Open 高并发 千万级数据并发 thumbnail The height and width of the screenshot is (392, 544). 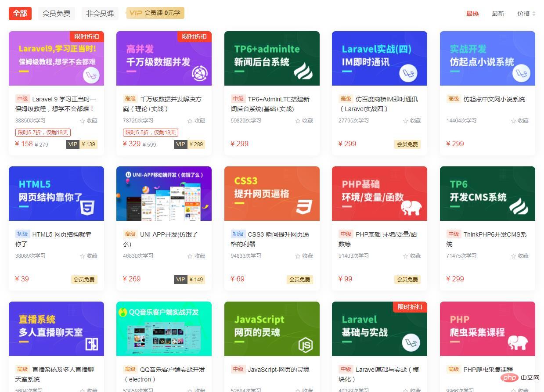164,58
